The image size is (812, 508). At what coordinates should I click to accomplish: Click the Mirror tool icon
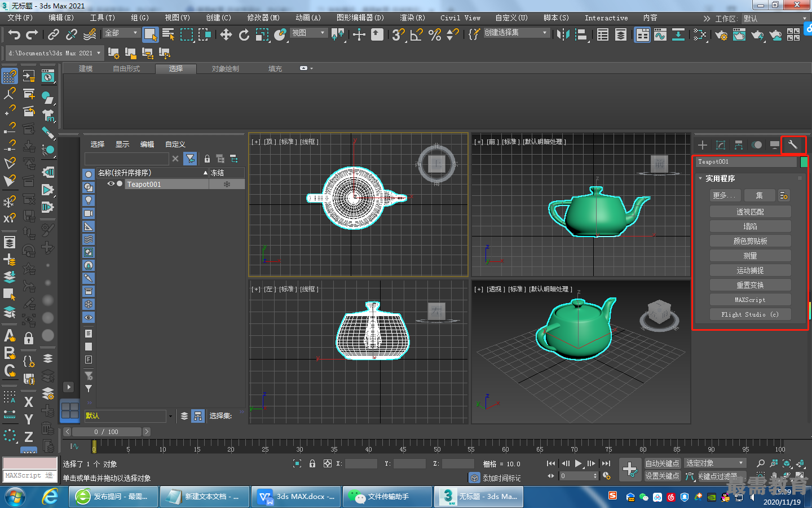(563, 35)
